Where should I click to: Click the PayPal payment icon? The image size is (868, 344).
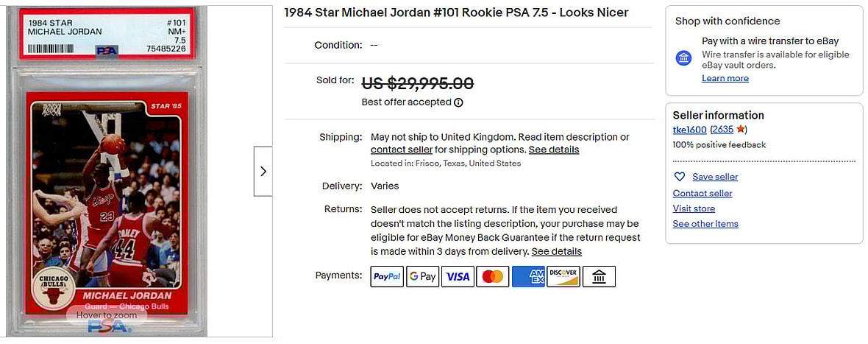(386, 276)
